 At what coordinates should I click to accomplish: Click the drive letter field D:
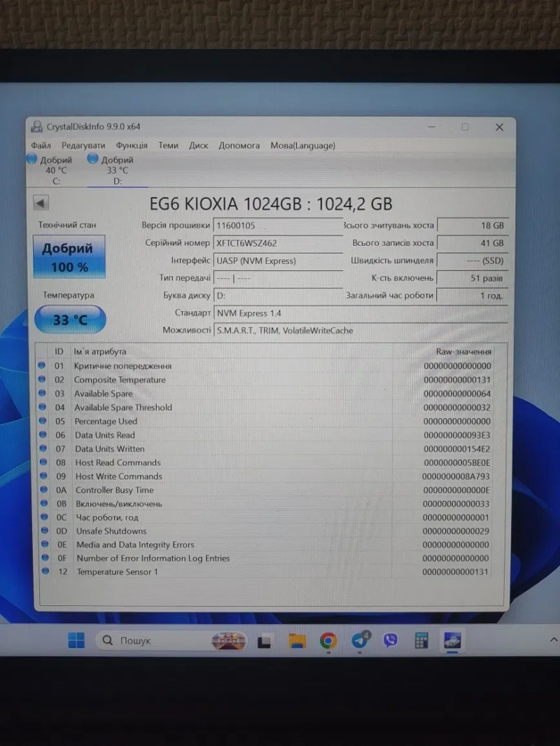pos(278,296)
